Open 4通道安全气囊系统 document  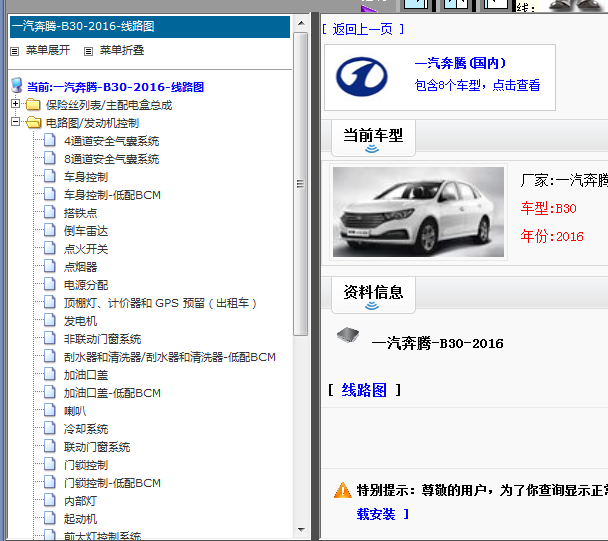[111, 141]
